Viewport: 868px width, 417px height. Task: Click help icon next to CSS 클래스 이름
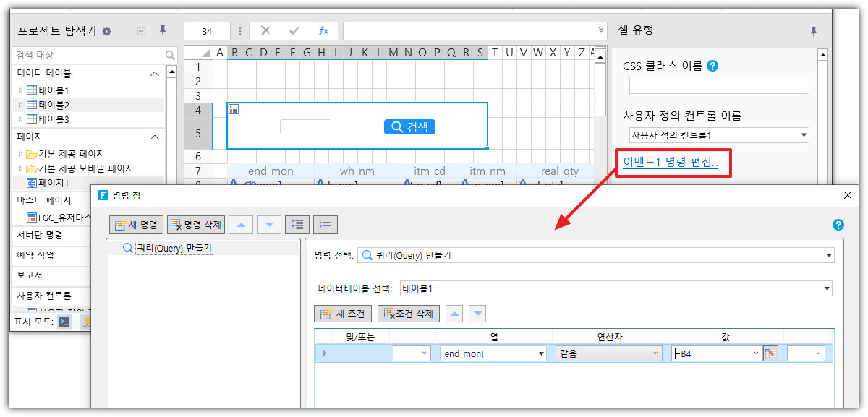coord(712,66)
